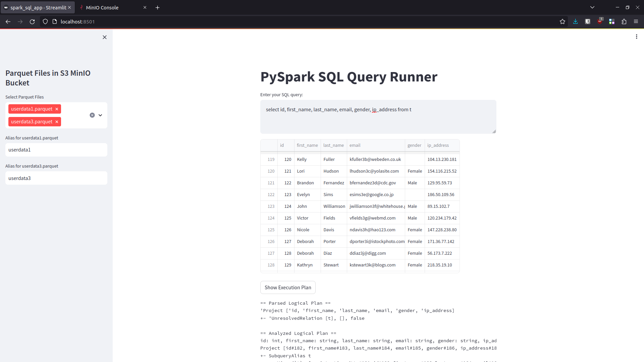This screenshot has height=362, width=644.
Task: Select the last name cell Stewart
Action: click(334, 265)
